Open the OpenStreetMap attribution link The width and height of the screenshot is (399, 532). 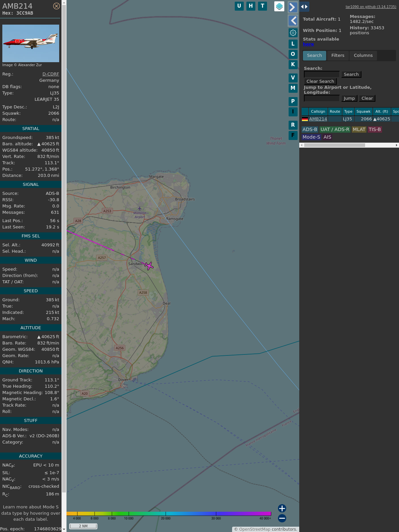pyautogui.click(x=254, y=529)
